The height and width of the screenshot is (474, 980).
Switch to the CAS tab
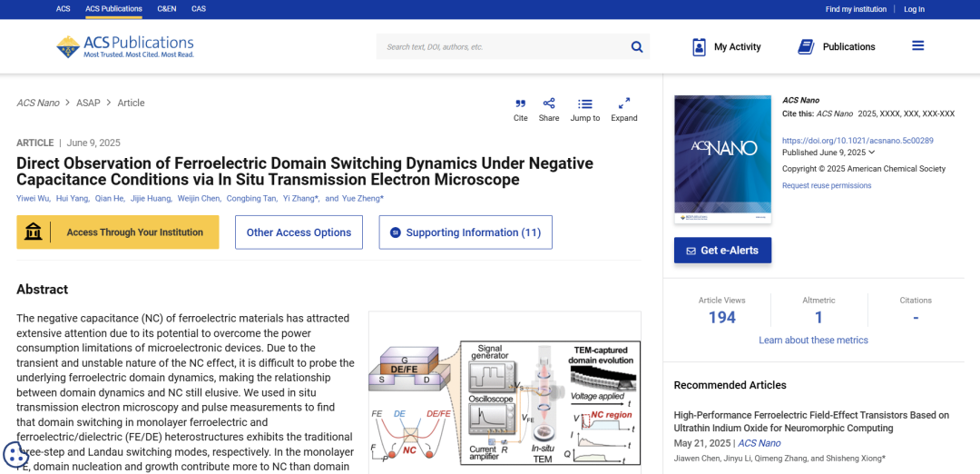tap(199, 9)
